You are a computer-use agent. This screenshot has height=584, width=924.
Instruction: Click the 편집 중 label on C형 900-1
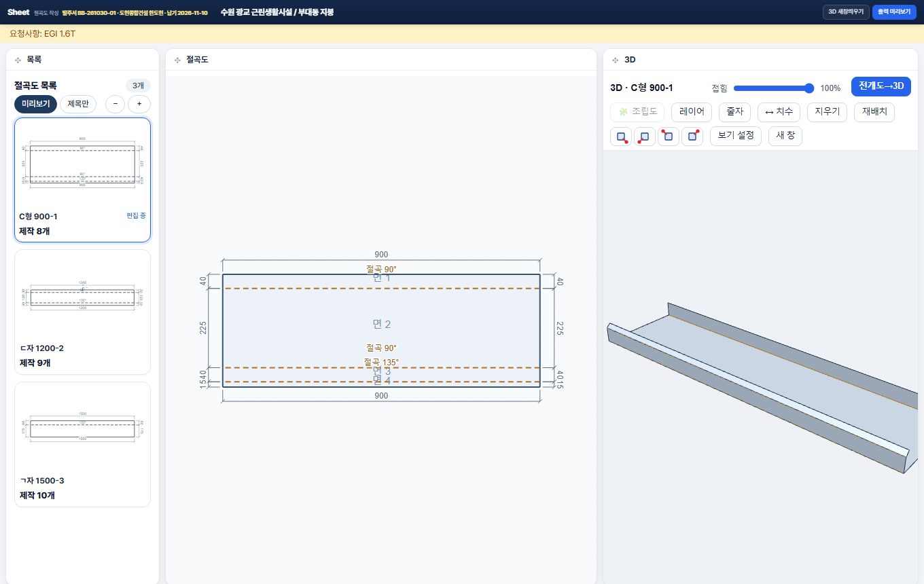136,216
